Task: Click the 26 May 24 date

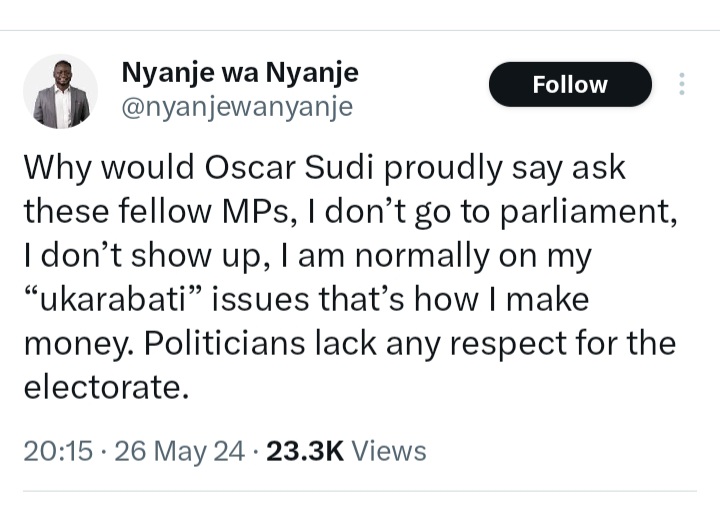Action: pos(180,451)
